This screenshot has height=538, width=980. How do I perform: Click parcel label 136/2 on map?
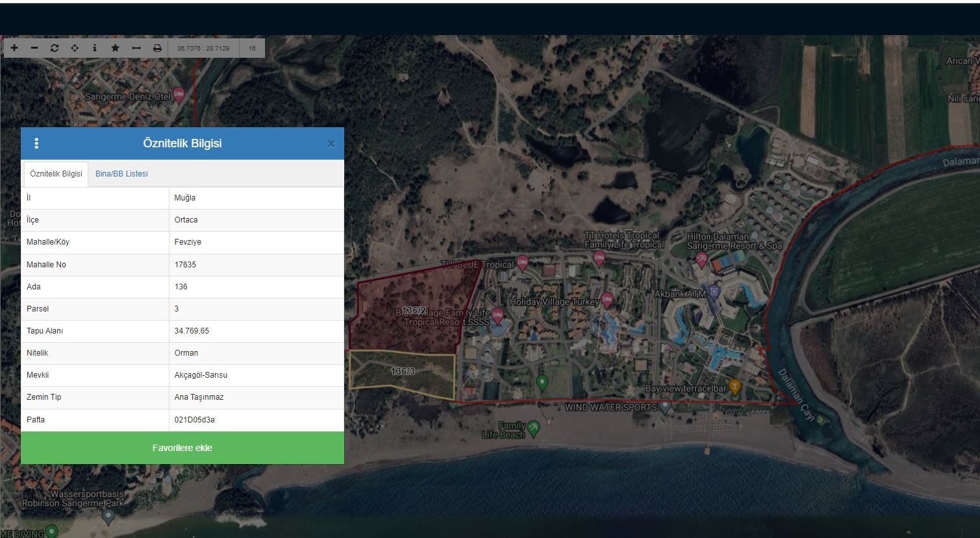point(414,311)
